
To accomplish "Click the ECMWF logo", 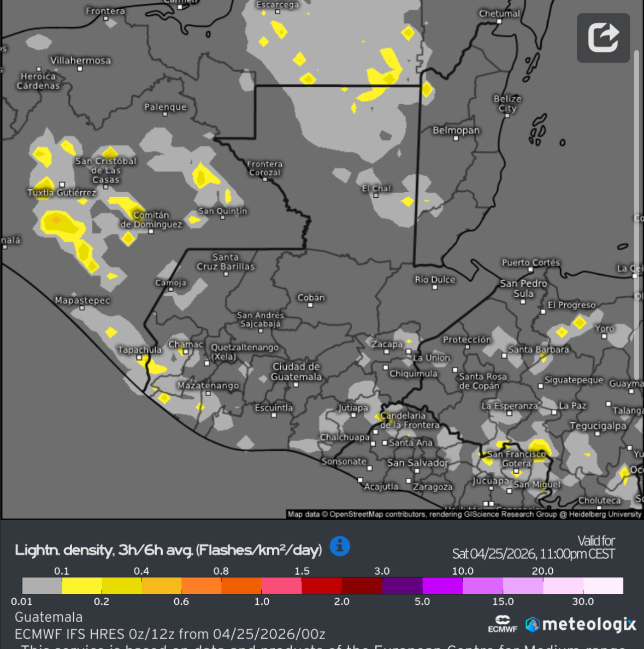I will click(x=503, y=623).
